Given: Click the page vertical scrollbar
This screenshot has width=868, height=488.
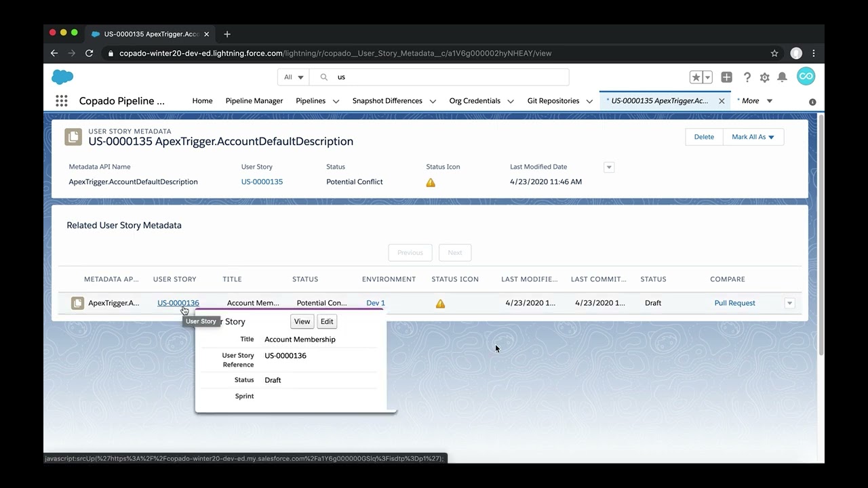Looking at the screenshot, I should click(821, 234).
